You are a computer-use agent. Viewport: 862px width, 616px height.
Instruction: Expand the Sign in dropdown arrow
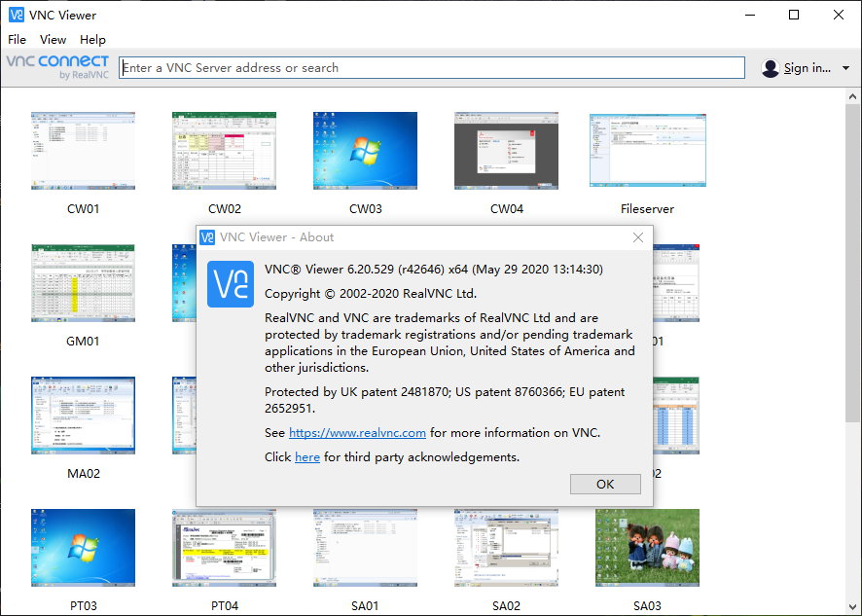(845, 68)
